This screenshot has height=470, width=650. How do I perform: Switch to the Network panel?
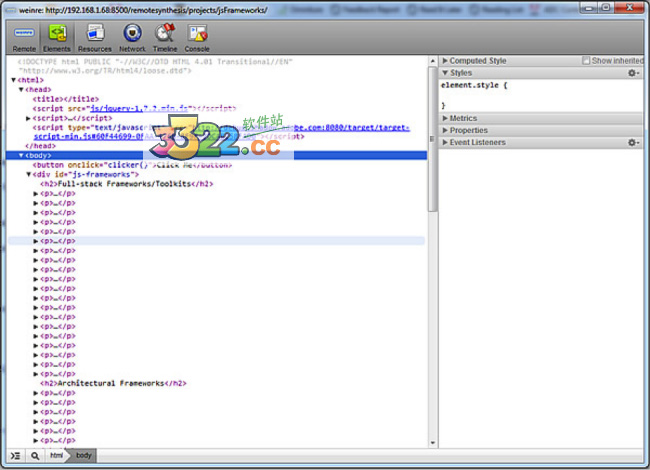click(x=132, y=38)
